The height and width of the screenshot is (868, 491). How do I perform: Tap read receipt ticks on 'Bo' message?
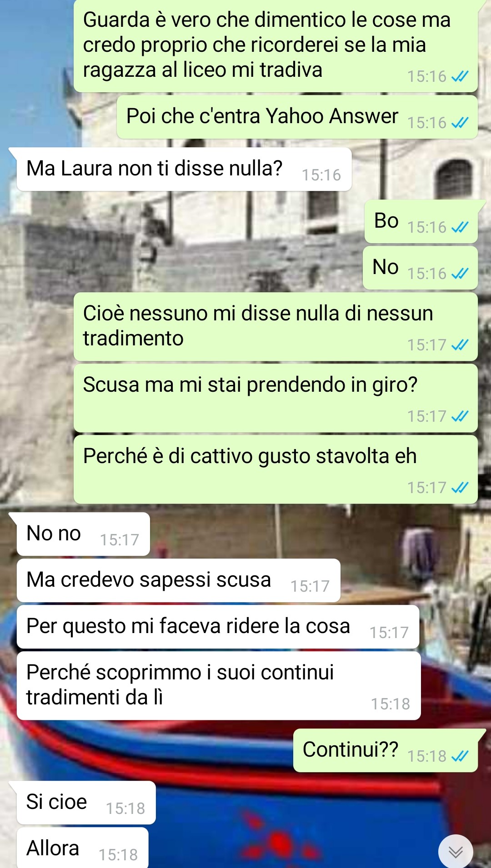point(460,227)
